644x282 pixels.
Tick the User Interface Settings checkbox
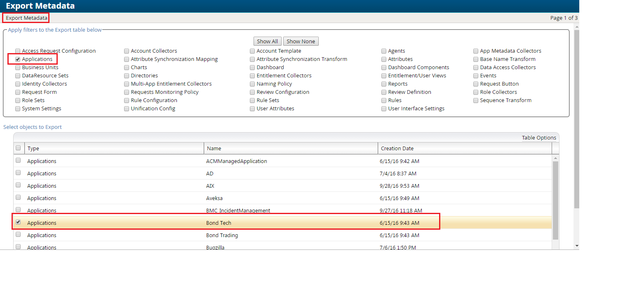coord(384,109)
